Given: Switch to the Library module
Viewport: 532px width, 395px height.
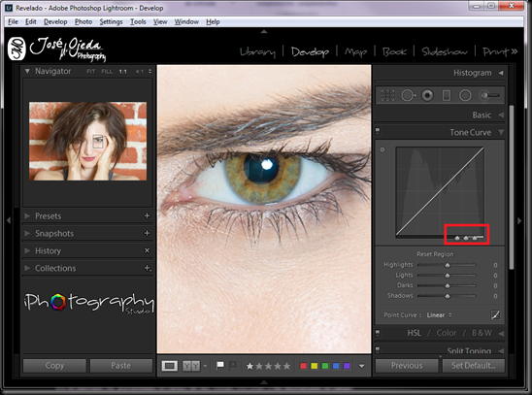Looking at the screenshot, I should click(x=257, y=51).
